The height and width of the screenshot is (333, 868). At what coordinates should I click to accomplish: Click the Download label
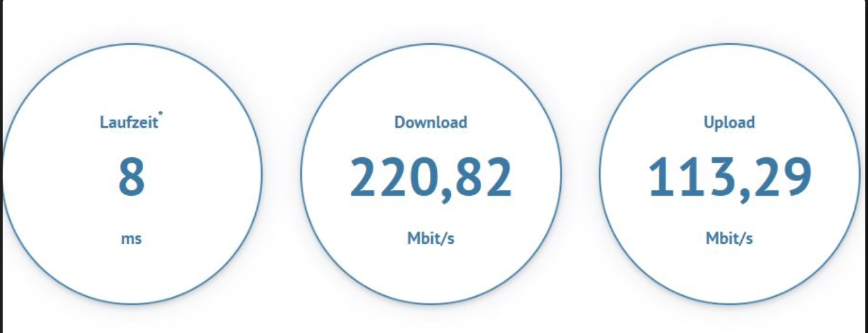point(431,122)
